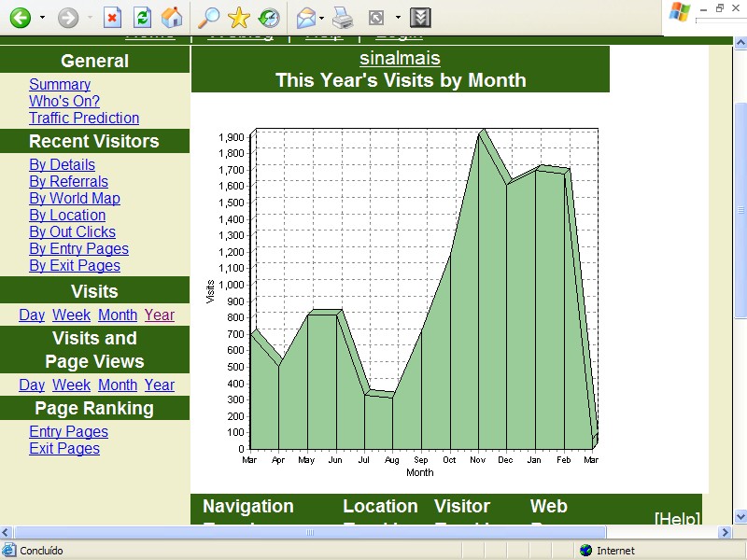
Task: Open the Traffic Prediction link
Action: click(84, 118)
